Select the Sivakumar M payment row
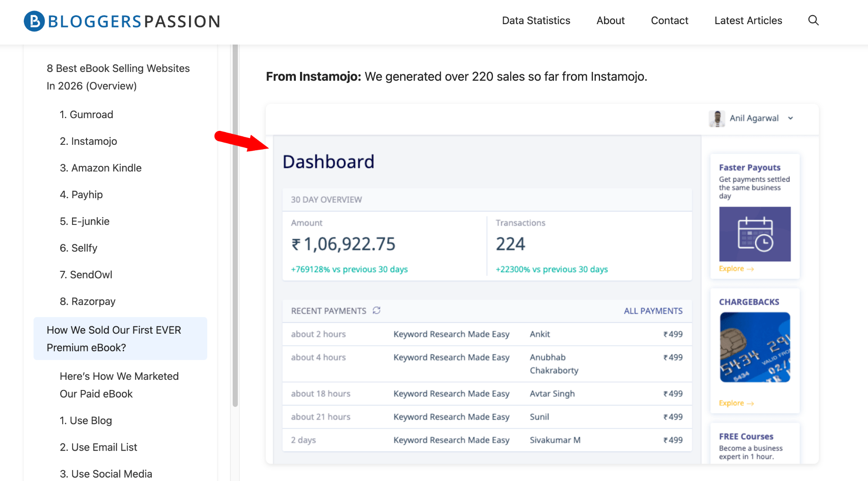 [x=487, y=440]
